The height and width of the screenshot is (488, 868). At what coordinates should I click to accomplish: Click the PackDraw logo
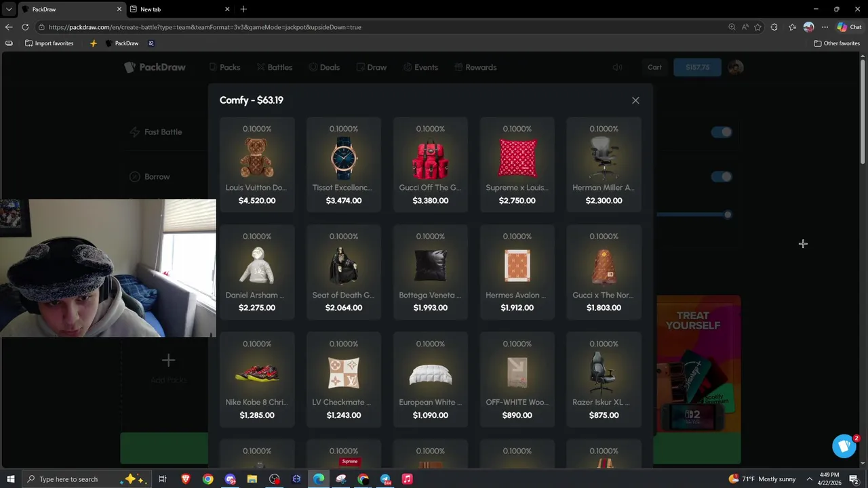tap(155, 67)
